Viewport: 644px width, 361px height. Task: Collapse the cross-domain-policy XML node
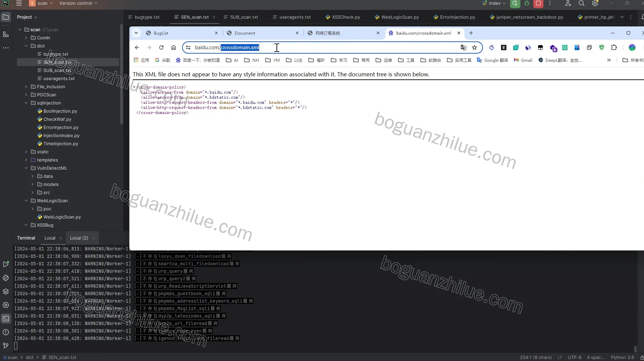pyautogui.click(x=134, y=88)
